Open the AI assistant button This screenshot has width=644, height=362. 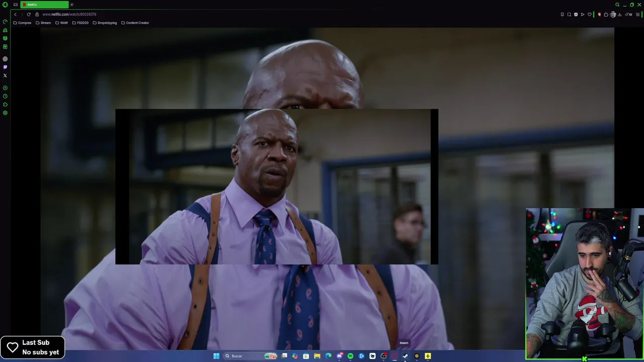(x=628, y=15)
